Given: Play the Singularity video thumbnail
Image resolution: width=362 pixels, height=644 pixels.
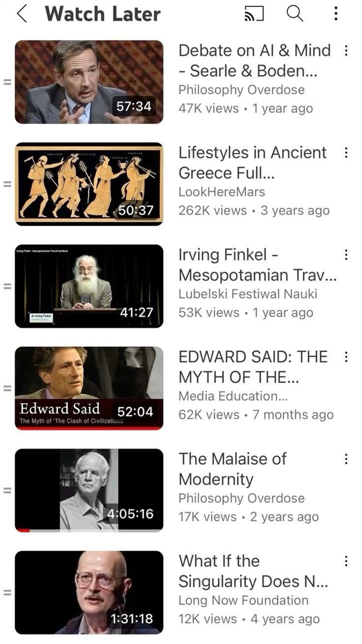Looking at the screenshot, I should coord(89,592).
